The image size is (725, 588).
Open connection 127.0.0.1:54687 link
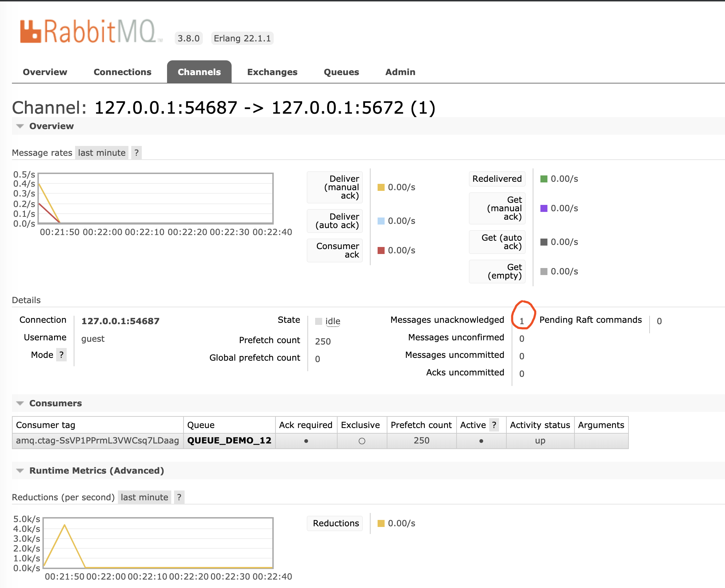[120, 321]
